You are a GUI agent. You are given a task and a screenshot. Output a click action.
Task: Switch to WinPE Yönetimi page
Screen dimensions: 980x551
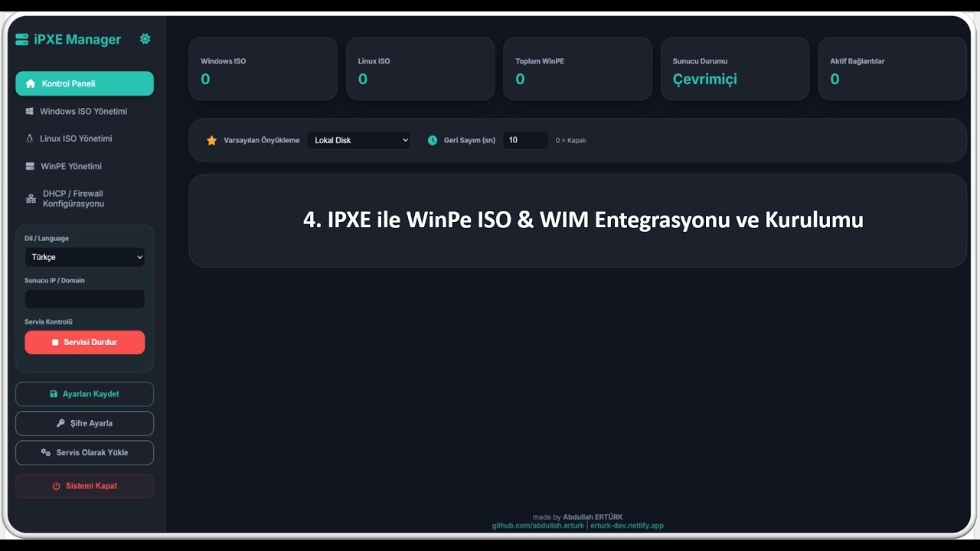pos(84,166)
